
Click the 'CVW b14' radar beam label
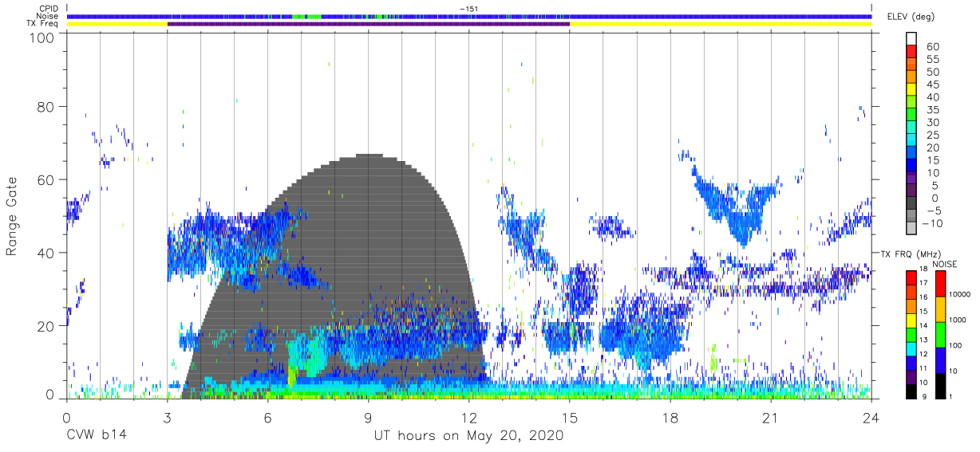tap(97, 436)
